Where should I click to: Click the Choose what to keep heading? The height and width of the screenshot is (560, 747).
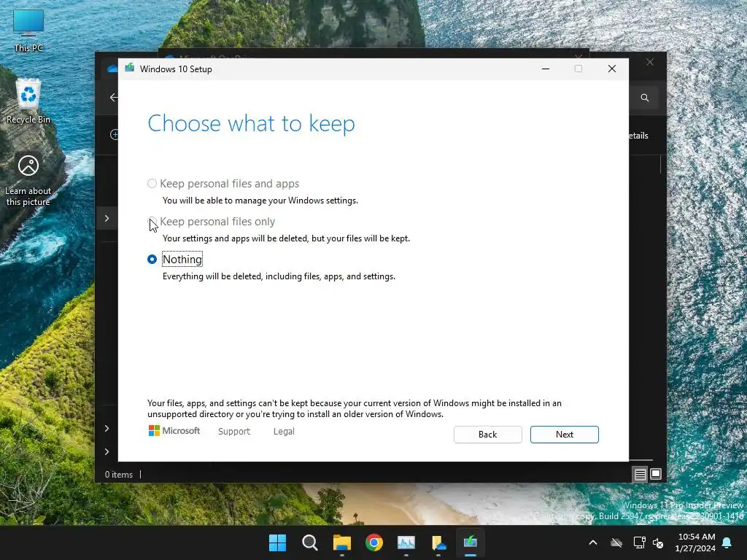click(x=251, y=124)
